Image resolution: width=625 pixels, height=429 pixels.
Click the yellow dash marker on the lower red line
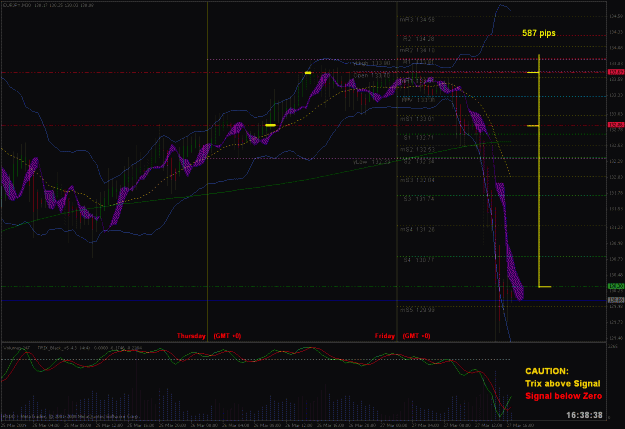click(271, 125)
